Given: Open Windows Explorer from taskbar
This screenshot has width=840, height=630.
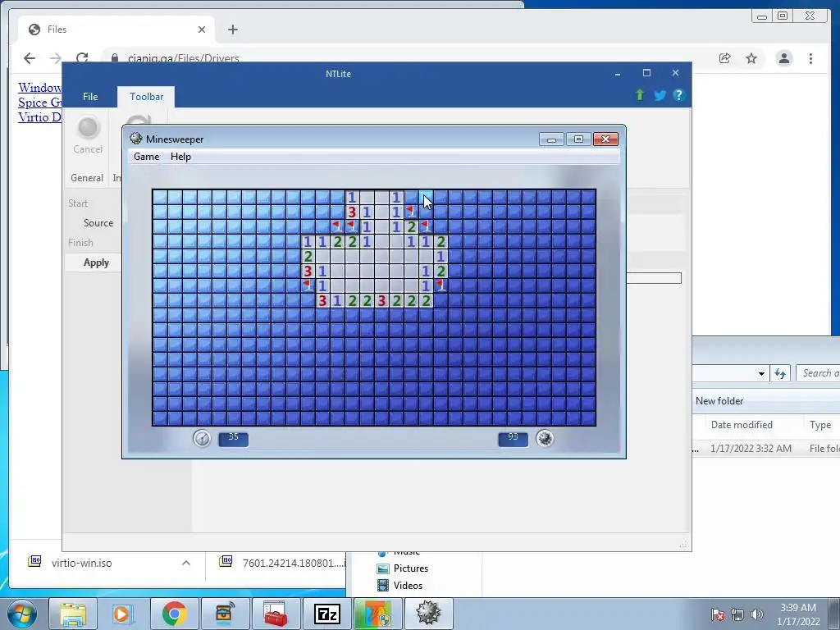Looking at the screenshot, I should tap(73, 614).
